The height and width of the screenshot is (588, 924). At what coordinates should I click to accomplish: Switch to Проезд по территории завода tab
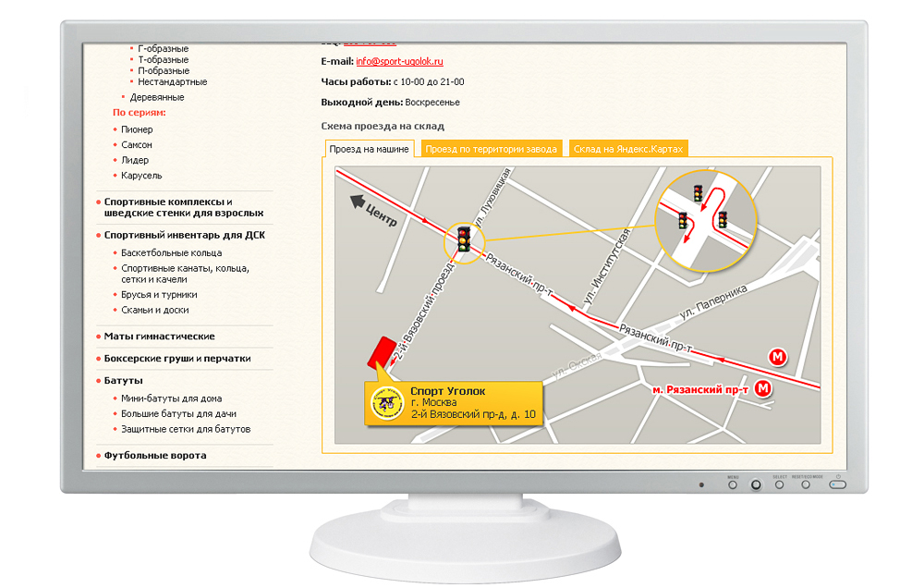point(491,149)
